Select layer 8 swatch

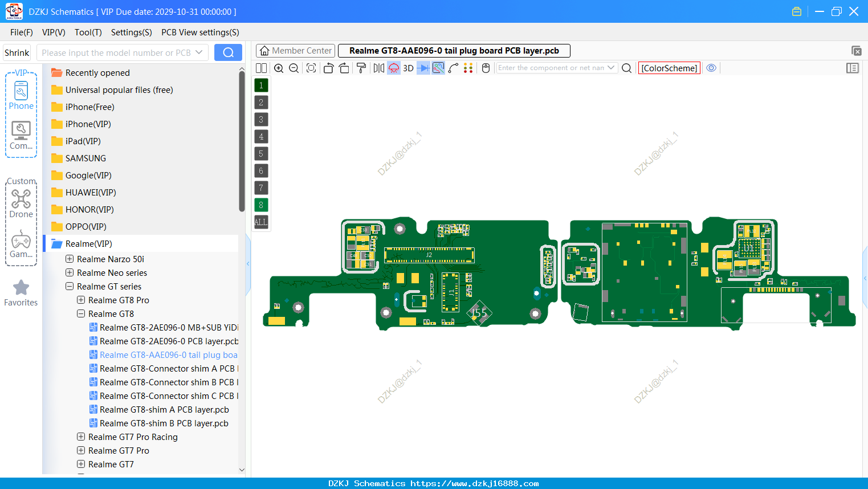coord(261,205)
